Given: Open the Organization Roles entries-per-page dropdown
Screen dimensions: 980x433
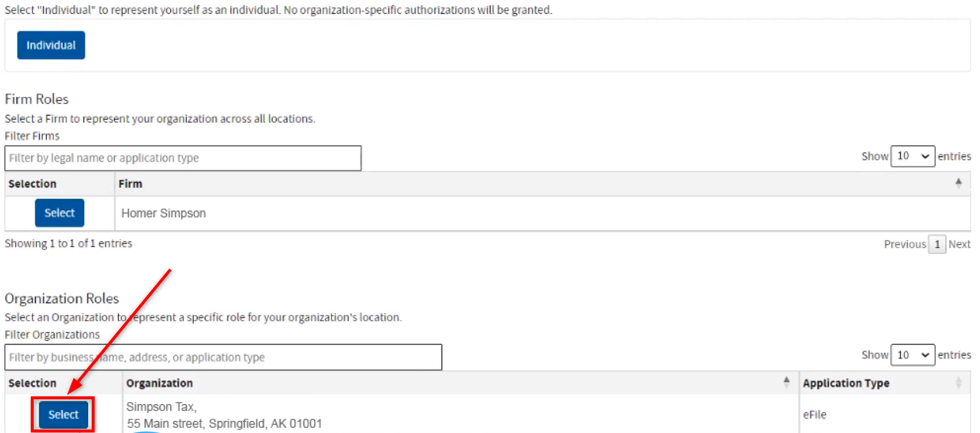Looking at the screenshot, I should [912, 355].
